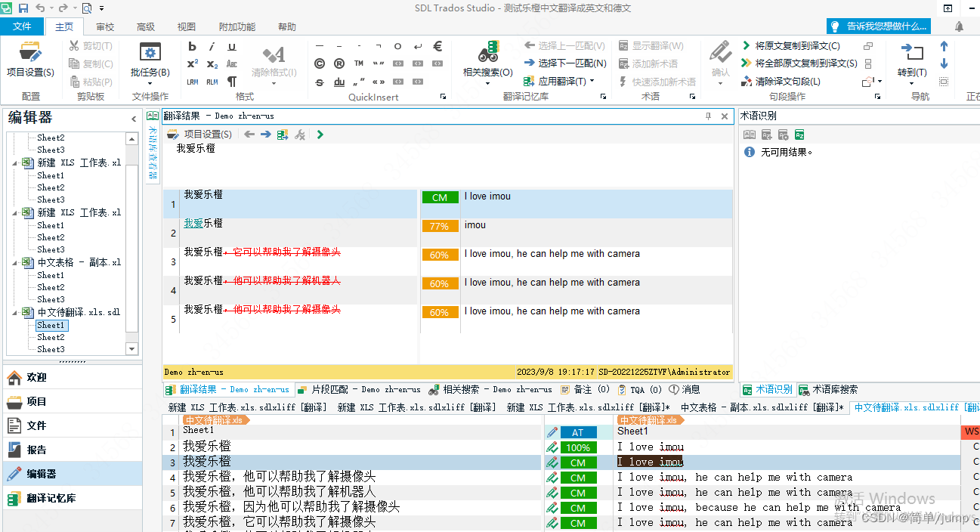The image size is (980, 532).
Task: Clear target segment (清除译文句段)
Action: click(781, 82)
